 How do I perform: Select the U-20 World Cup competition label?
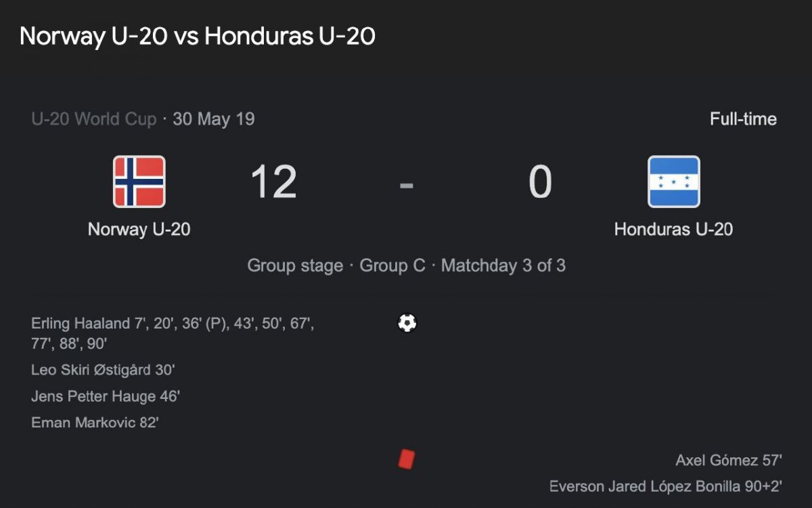(x=94, y=119)
